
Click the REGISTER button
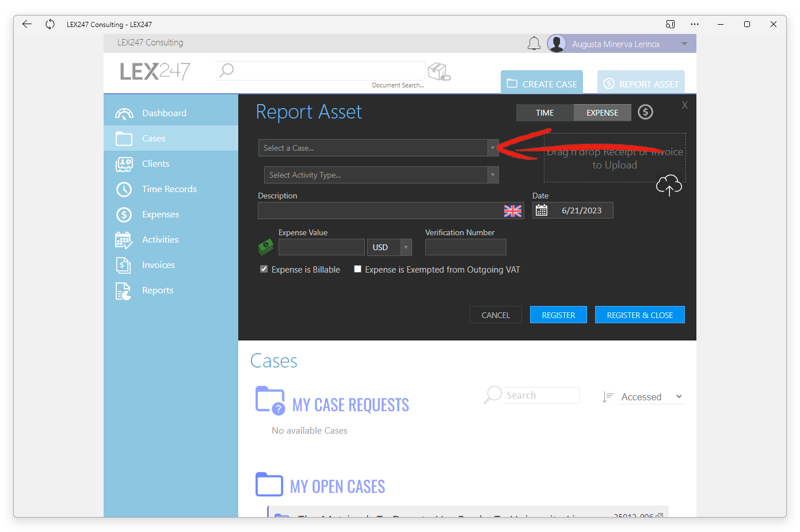pos(558,315)
